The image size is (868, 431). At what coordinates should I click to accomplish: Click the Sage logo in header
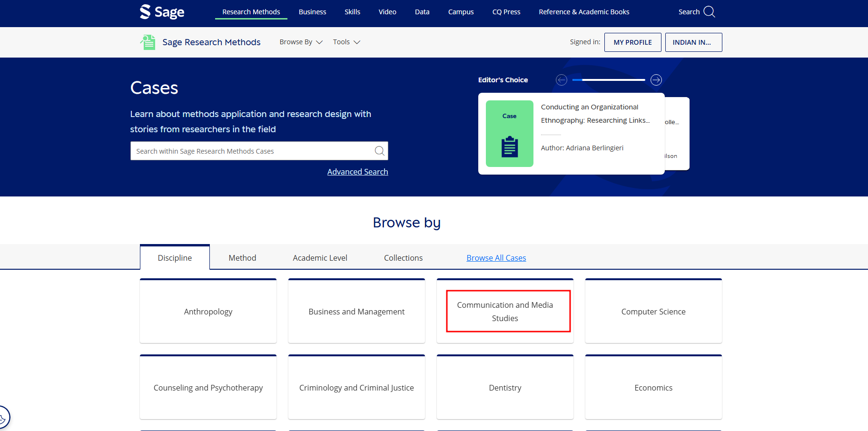click(x=162, y=12)
